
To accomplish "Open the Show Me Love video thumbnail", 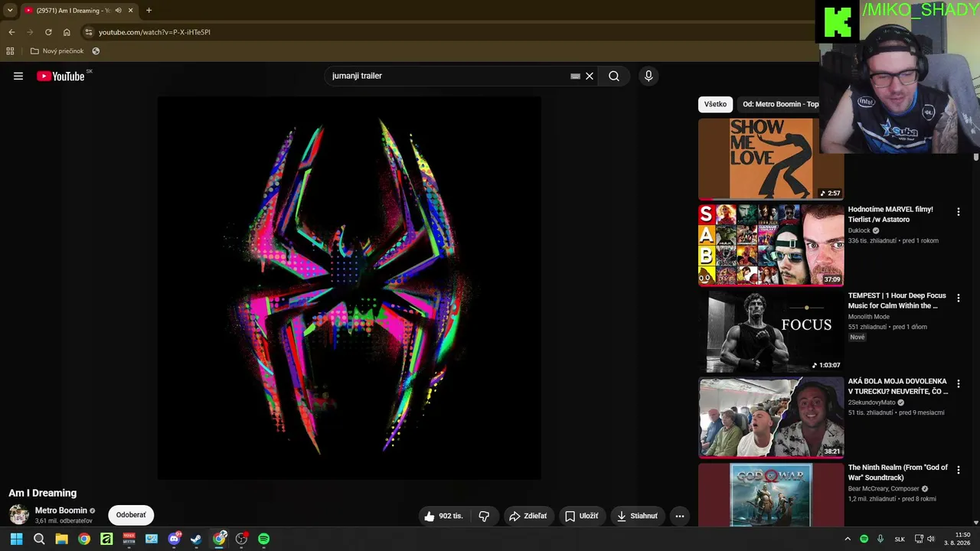I will click(x=771, y=158).
